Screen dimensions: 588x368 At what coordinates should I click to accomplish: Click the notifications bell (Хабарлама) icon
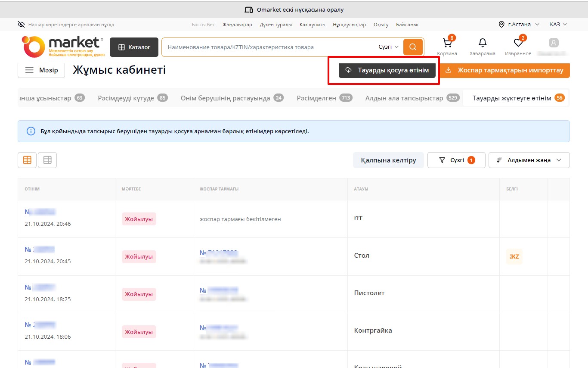point(483,43)
